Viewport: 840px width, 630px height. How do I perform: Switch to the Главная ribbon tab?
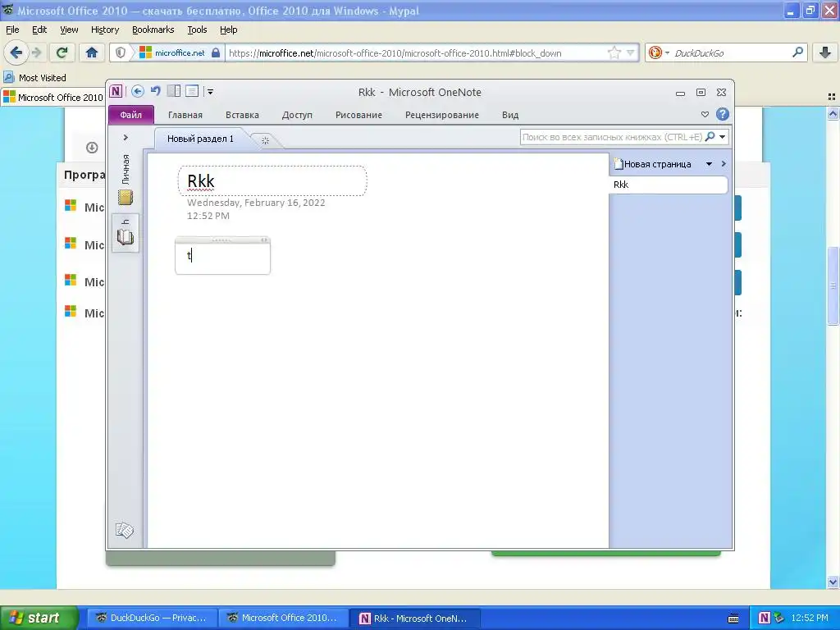coord(185,115)
